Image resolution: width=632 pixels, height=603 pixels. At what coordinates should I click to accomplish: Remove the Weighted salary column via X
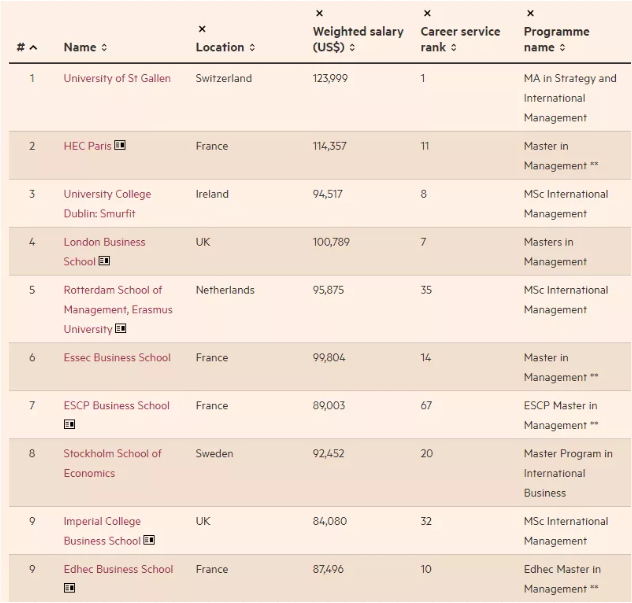click(319, 13)
